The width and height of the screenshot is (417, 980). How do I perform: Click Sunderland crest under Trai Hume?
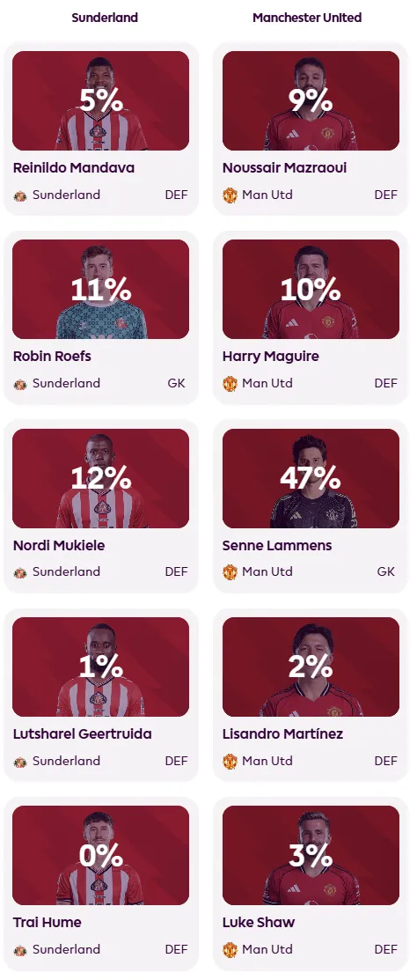pos(20,950)
